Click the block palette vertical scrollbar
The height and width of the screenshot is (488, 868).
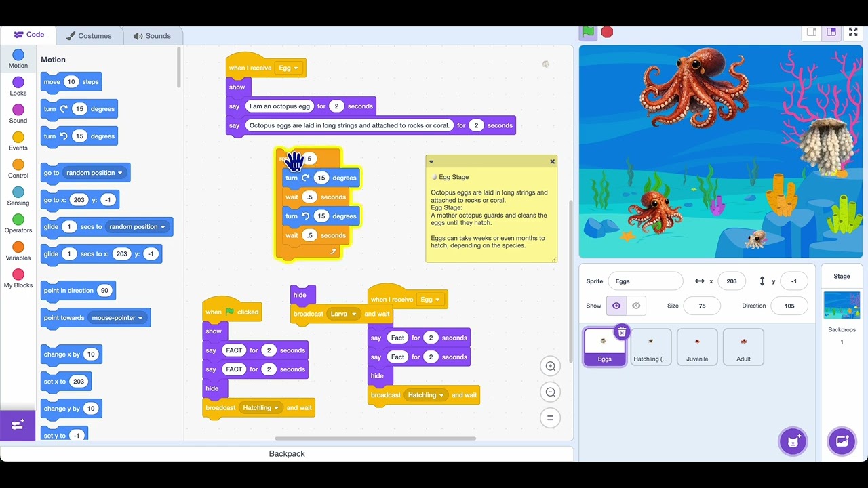point(179,68)
